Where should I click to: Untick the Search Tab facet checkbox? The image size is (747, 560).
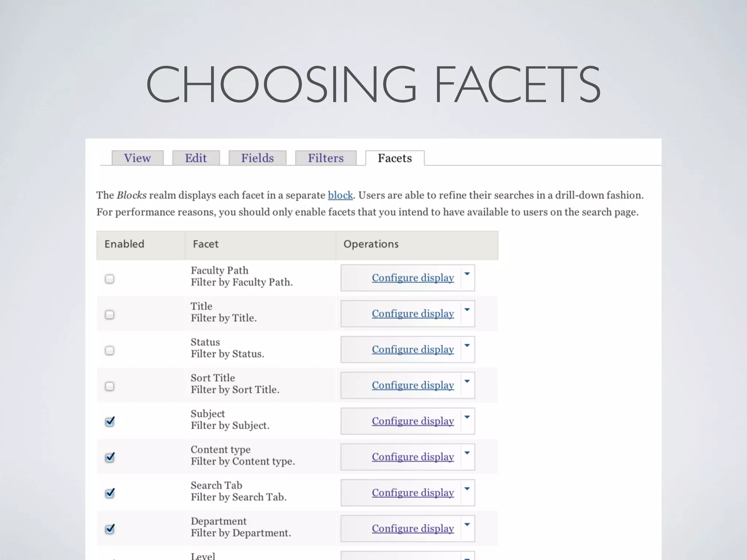[110, 493]
